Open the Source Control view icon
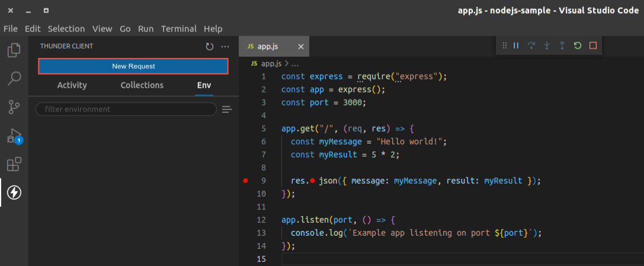The image size is (644, 266). point(14,107)
